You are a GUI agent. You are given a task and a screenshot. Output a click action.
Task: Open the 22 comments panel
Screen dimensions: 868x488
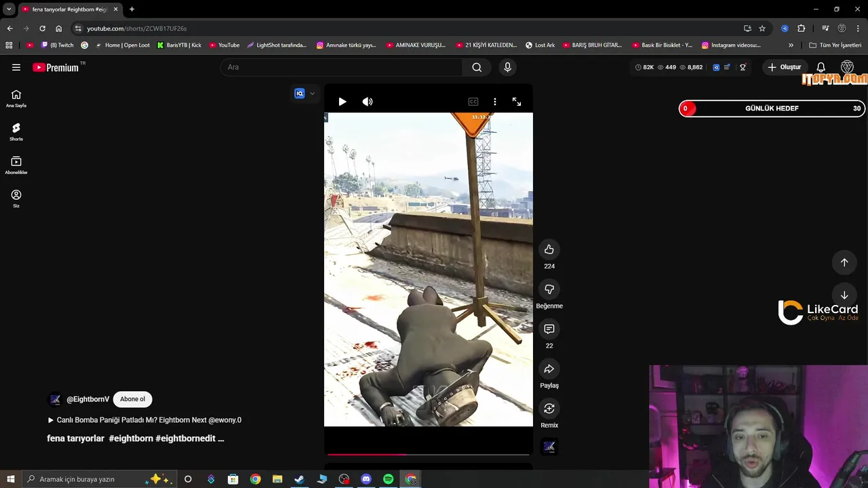(549, 329)
